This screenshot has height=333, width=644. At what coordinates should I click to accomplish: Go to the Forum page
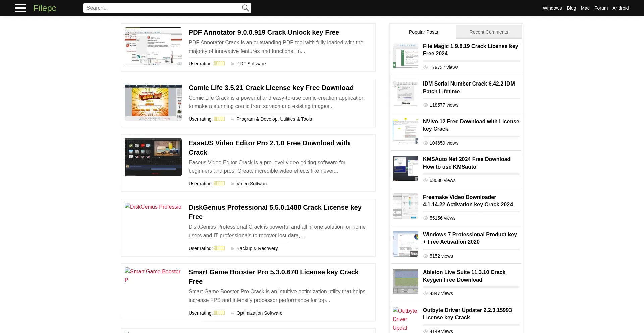[601, 8]
